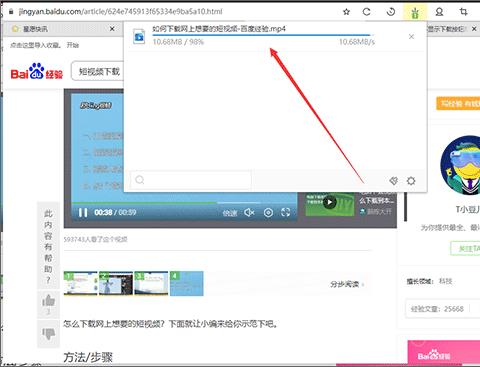This screenshot has height=367, width=480.
Task: Click the Baidu Jingyan logo
Action: point(37,71)
